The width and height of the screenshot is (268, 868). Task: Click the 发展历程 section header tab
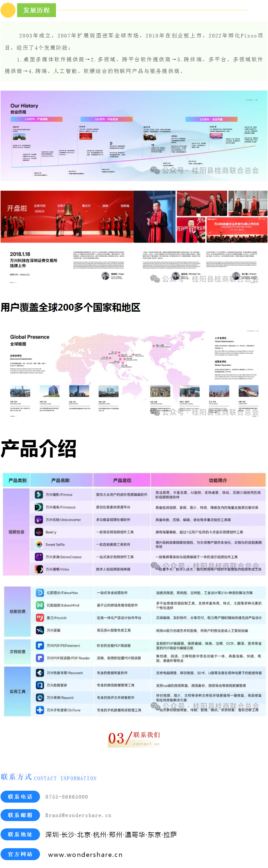[36, 11]
